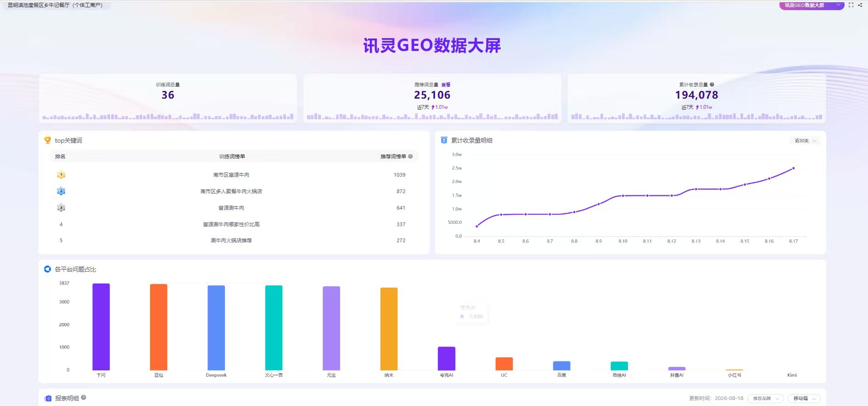
Task: Click the line chart data point for 8.17
Action: (793, 168)
